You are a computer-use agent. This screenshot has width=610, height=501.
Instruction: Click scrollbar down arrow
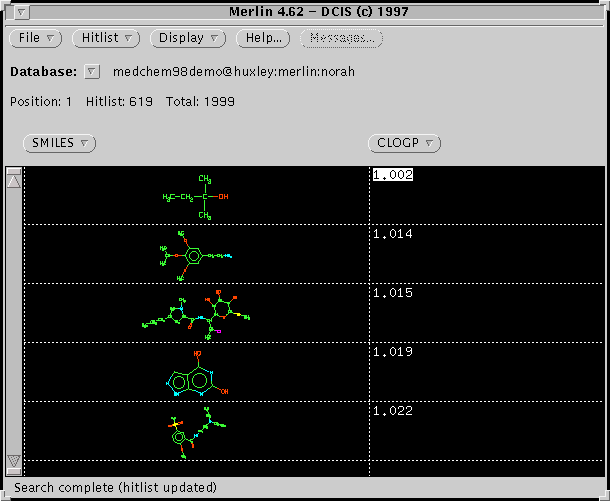14,461
